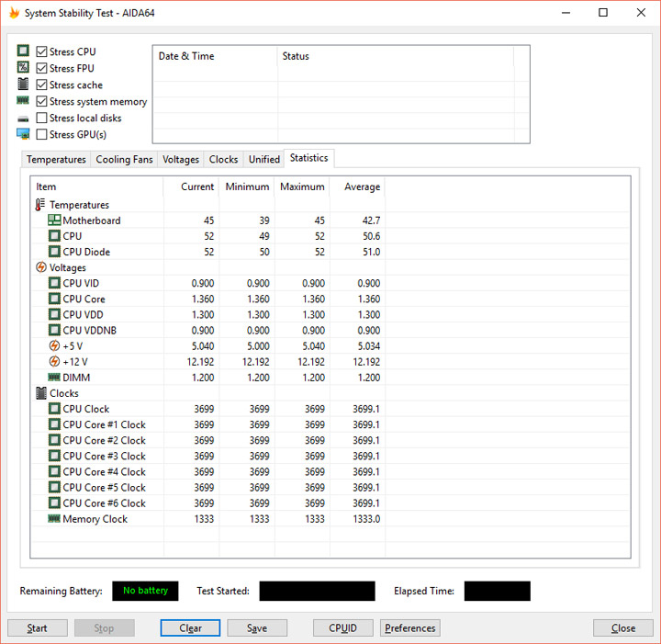This screenshot has width=661, height=644.
Task: Click the CPU VDDNB row icon
Action: [54, 330]
